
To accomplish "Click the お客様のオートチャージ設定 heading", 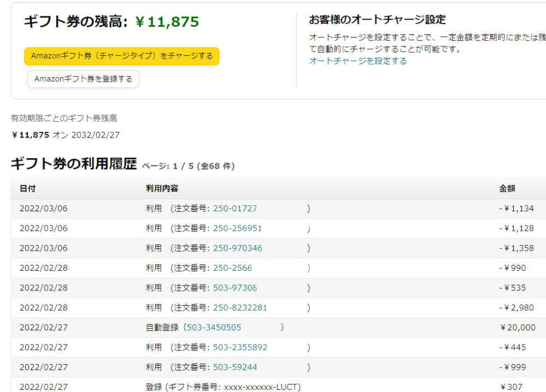I will 377,20.
